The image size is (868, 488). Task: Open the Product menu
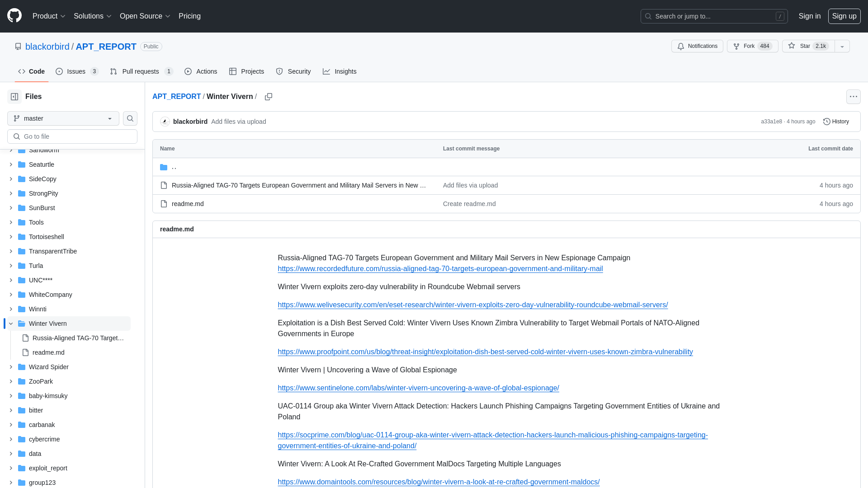coord(49,16)
